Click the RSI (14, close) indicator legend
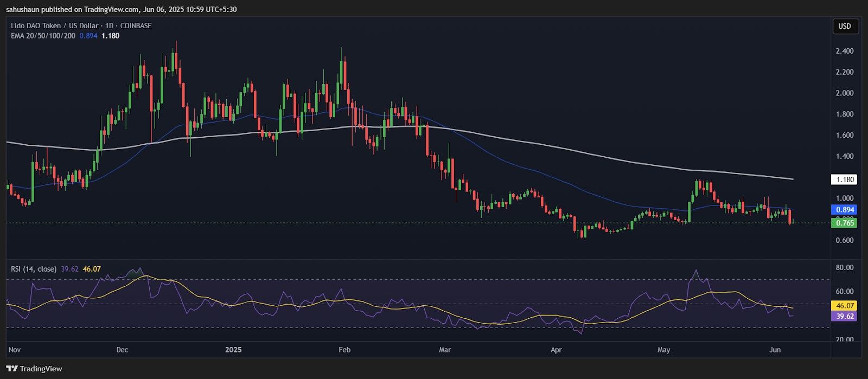Image resolution: width=868 pixels, height=379 pixels. tap(34, 269)
